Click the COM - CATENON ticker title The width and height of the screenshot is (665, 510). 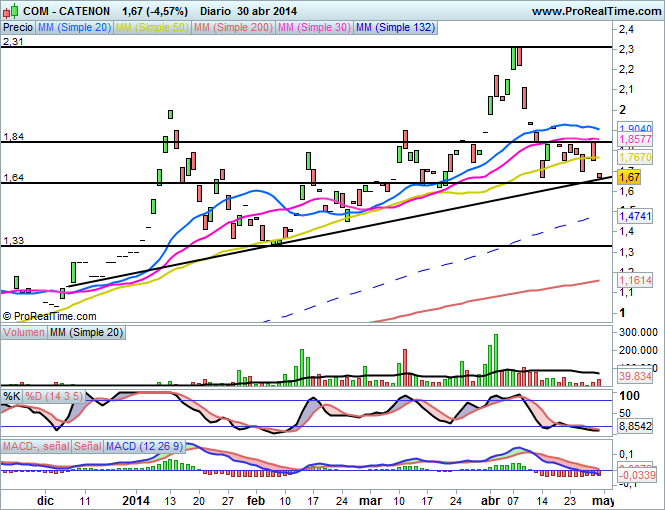(x=67, y=11)
